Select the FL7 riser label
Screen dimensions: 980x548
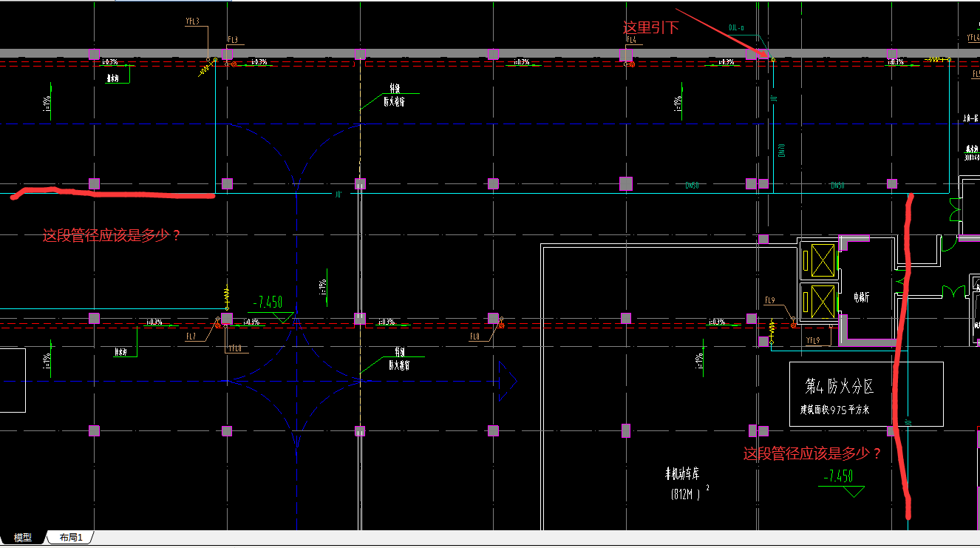(x=191, y=336)
